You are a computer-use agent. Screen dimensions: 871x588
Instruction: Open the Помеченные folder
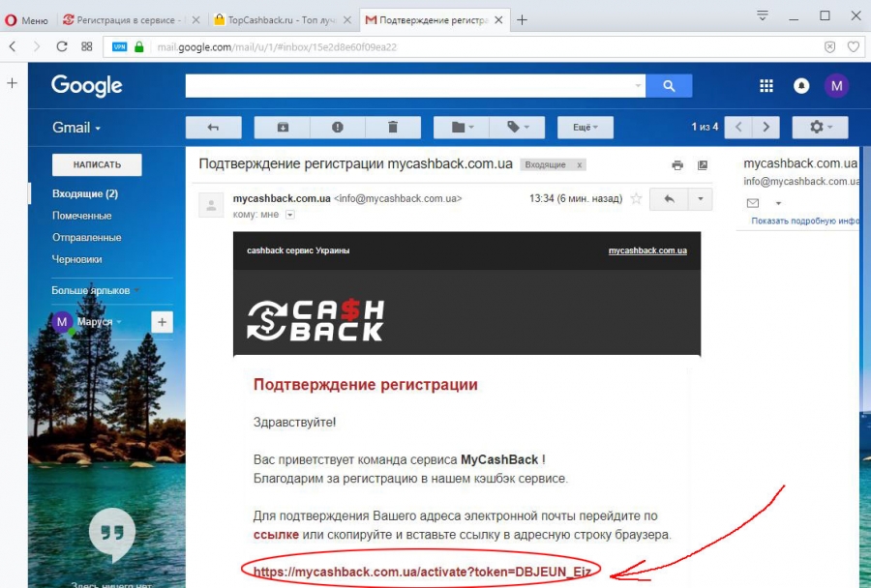81,216
